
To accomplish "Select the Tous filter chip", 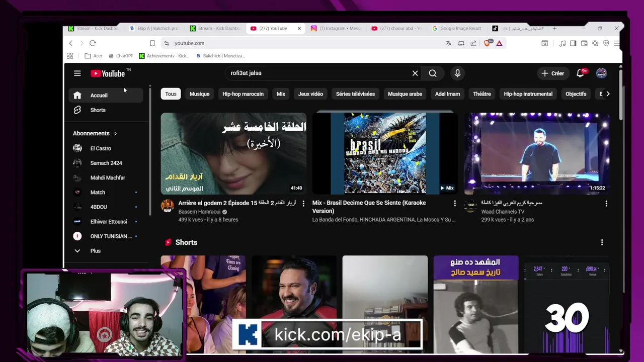I will [171, 94].
